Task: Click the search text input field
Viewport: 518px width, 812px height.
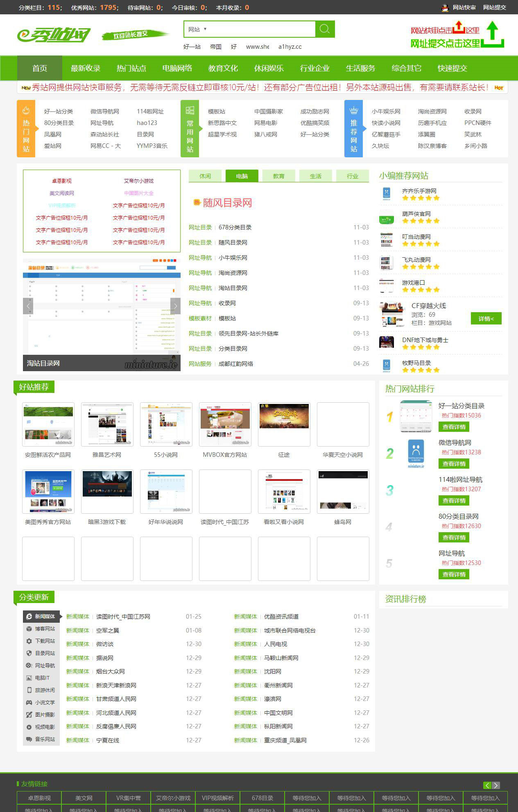Action: [262, 29]
